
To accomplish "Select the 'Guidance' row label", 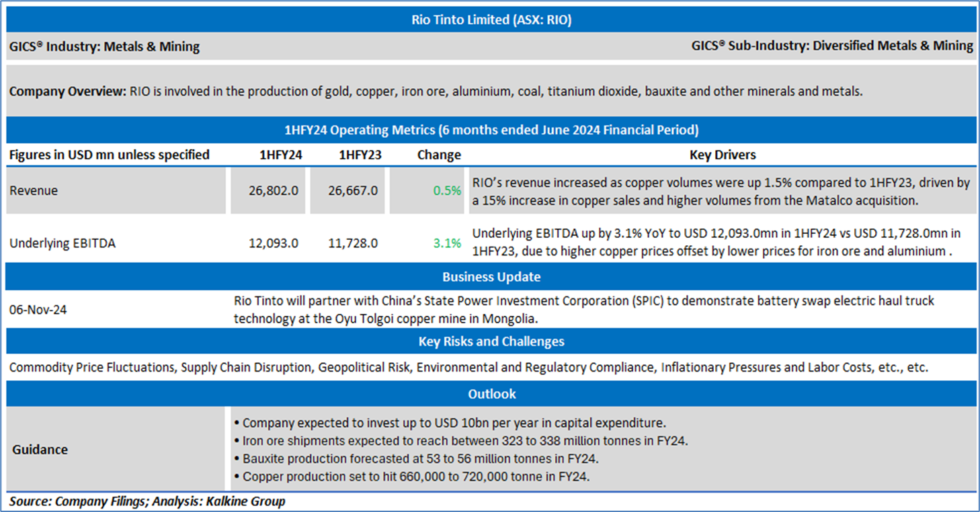I will click(x=40, y=450).
